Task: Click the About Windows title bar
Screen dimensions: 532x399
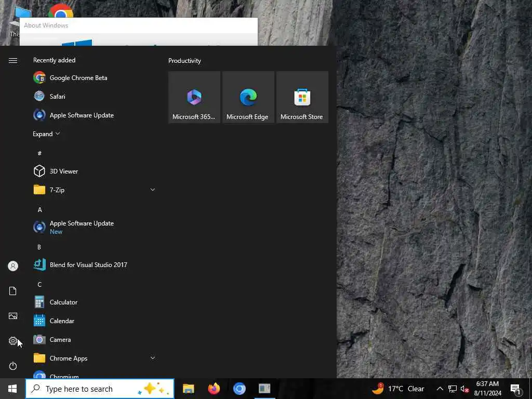Action: [x=138, y=25]
